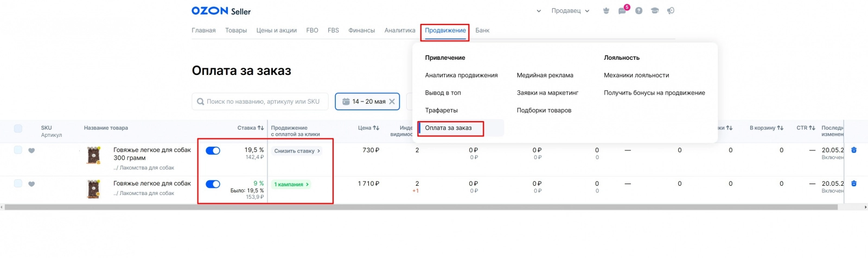Select Вывод в топ from promotion menu

tap(443, 93)
